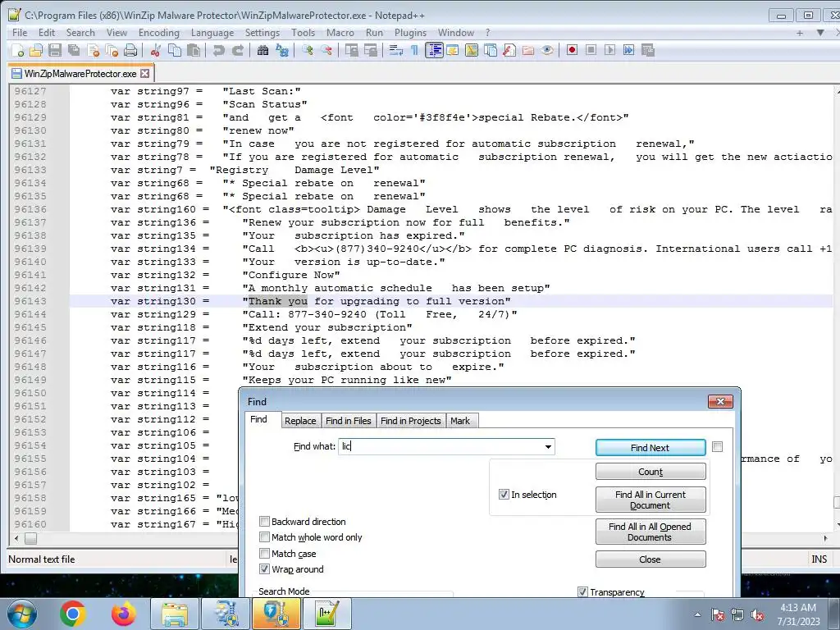Click the Copy toolbar icon
The height and width of the screenshot is (630, 840).
pyautogui.click(x=175, y=50)
